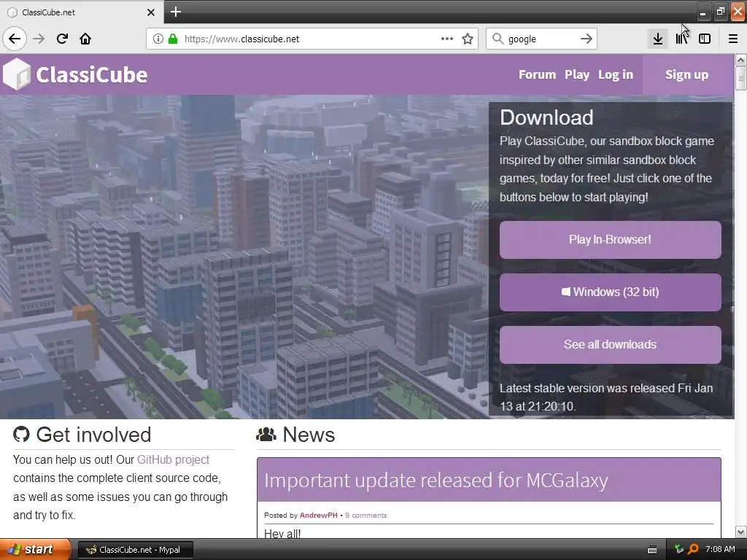Click the orange magnifier tray icon
747x560 pixels.
693,550
